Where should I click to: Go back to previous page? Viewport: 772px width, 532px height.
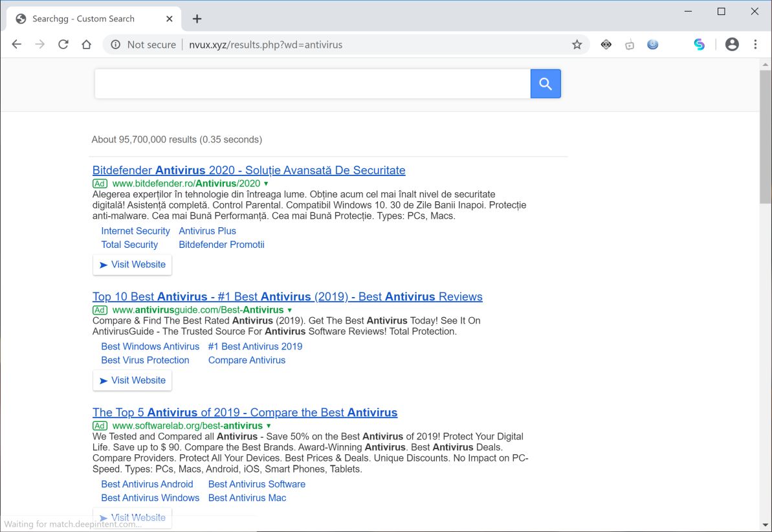pyautogui.click(x=17, y=45)
